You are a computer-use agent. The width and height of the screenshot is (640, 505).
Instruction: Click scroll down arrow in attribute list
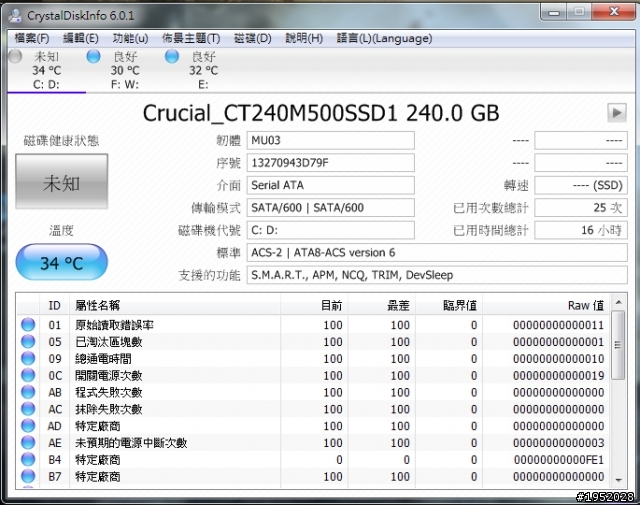618,480
